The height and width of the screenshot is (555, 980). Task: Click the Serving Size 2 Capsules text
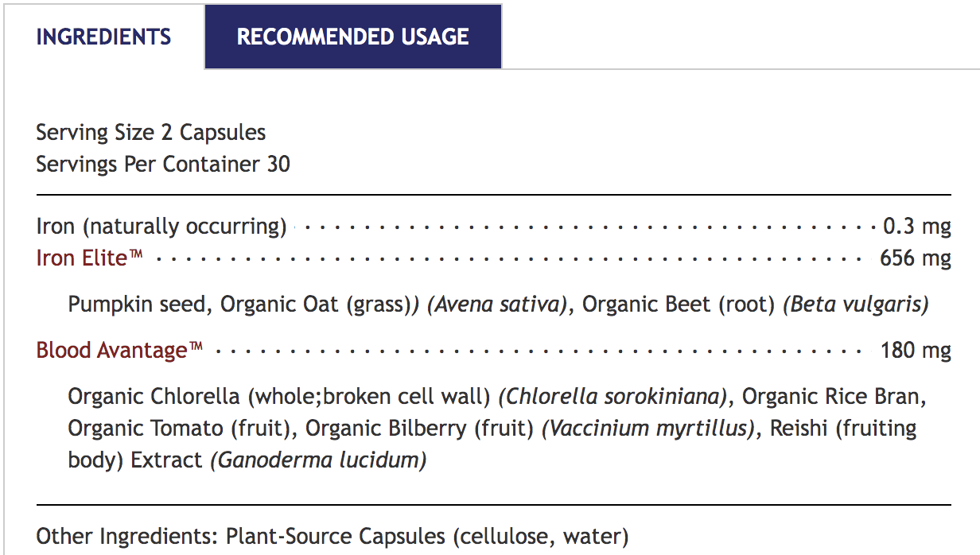[151, 132]
